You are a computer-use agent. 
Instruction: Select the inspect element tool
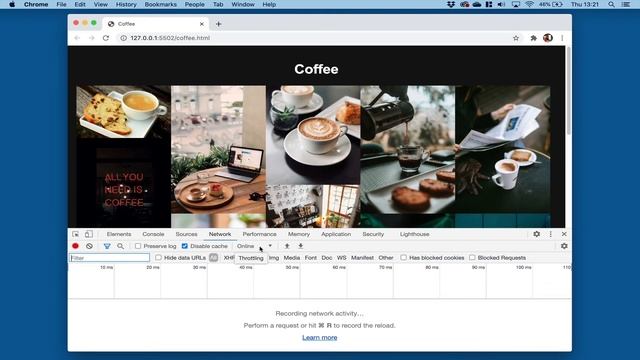point(76,234)
